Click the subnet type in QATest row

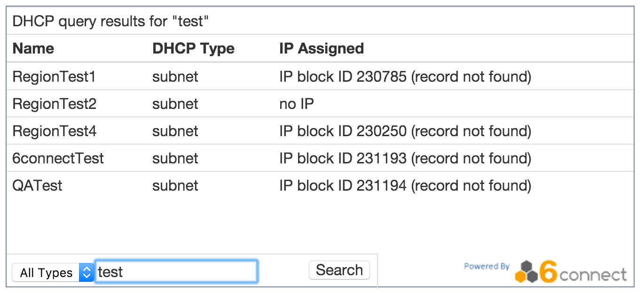175,185
